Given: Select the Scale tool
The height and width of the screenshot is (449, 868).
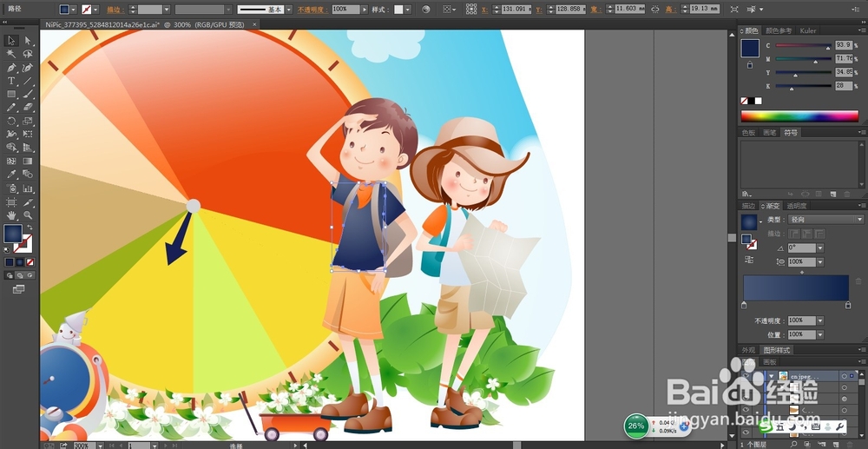Looking at the screenshot, I should pos(28,121).
